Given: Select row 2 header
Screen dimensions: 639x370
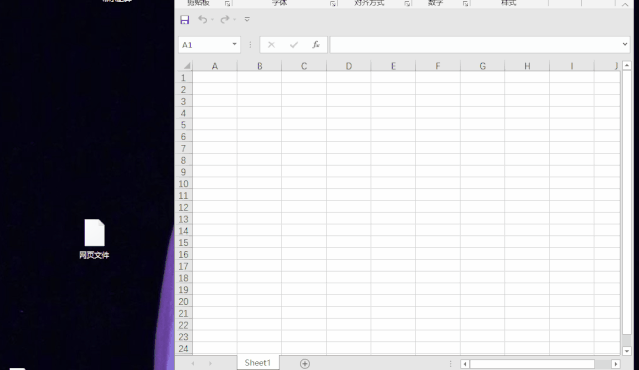Looking at the screenshot, I should (183, 90).
